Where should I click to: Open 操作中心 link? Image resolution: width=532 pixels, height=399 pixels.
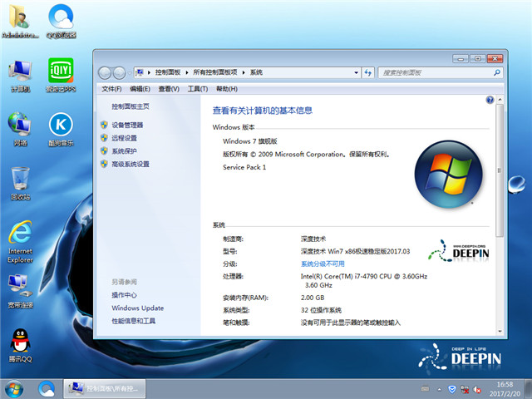click(x=124, y=295)
